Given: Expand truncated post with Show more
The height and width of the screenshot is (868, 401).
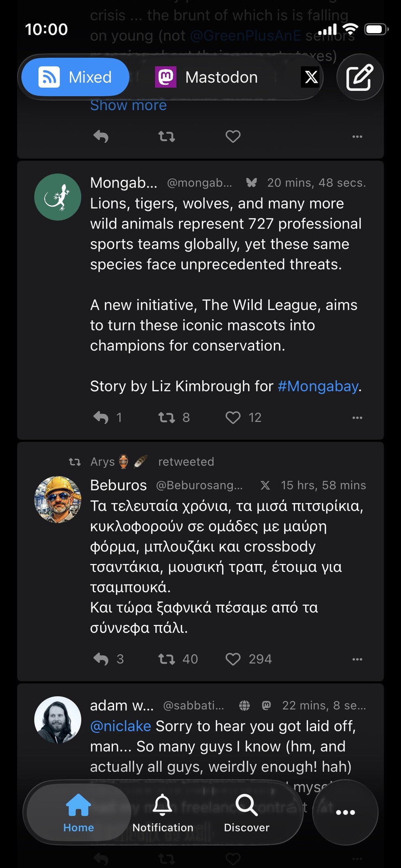Looking at the screenshot, I should tap(128, 105).
